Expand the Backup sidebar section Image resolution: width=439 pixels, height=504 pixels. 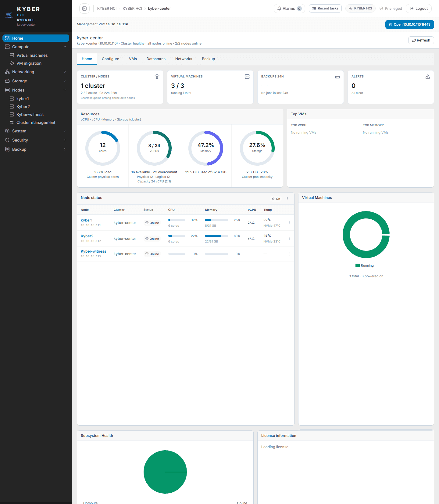[x=36, y=149]
